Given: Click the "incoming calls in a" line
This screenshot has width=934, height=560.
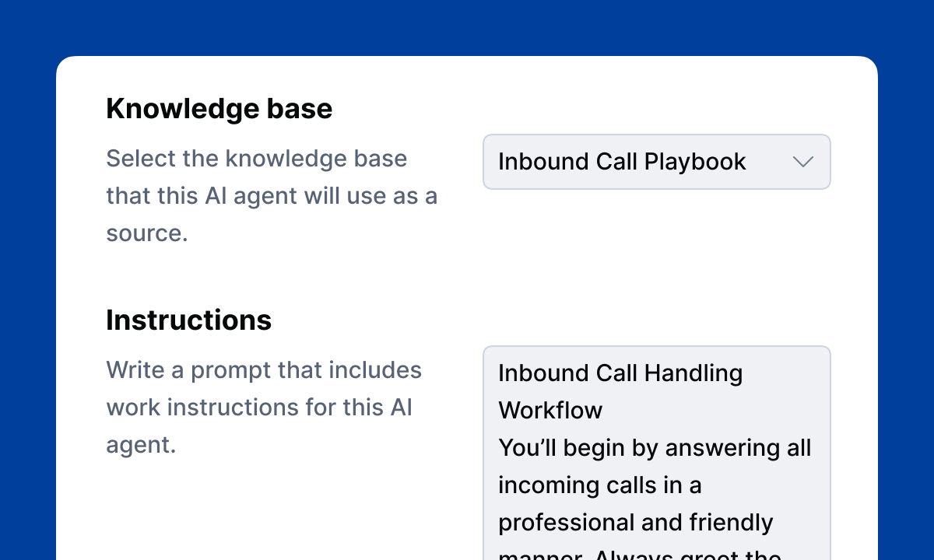Looking at the screenshot, I should 599,485.
